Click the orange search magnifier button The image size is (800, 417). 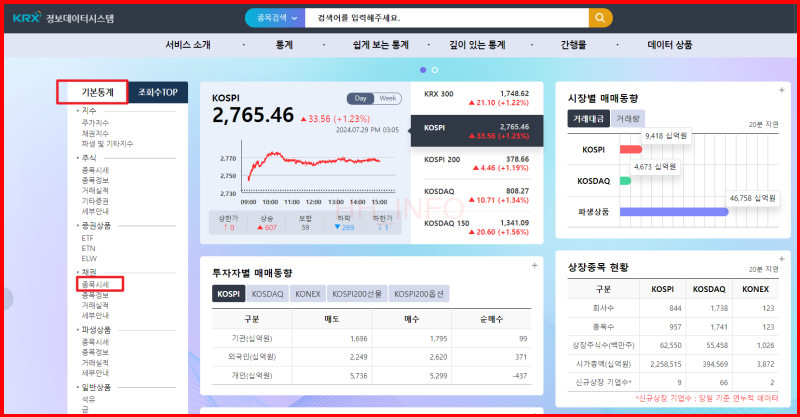(601, 18)
